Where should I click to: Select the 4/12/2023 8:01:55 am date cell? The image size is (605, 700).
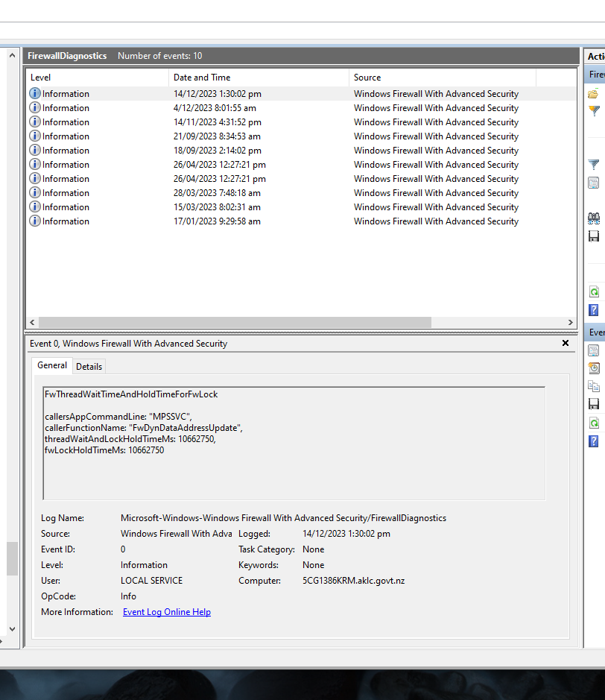pyautogui.click(x=215, y=108)
